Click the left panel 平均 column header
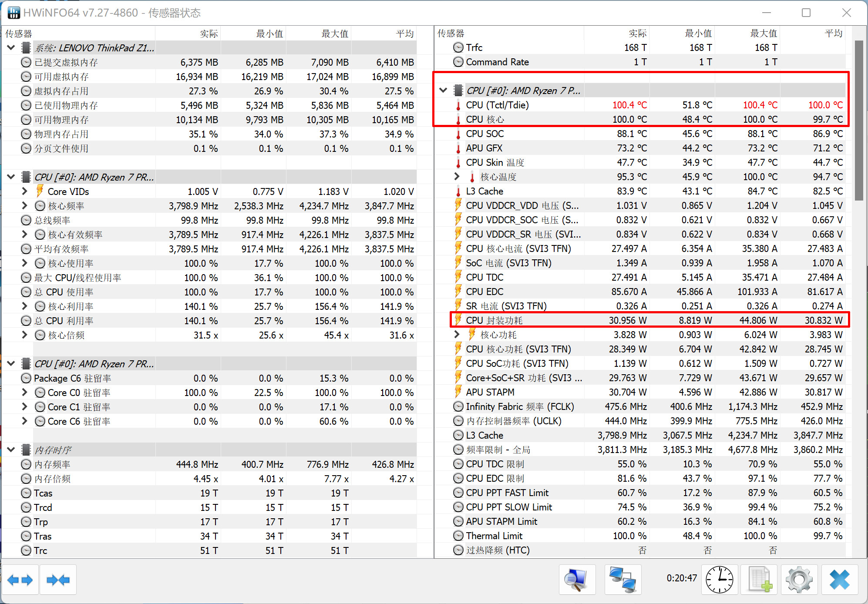This screenshot has width=868, height=604. (x=384, y=34)
